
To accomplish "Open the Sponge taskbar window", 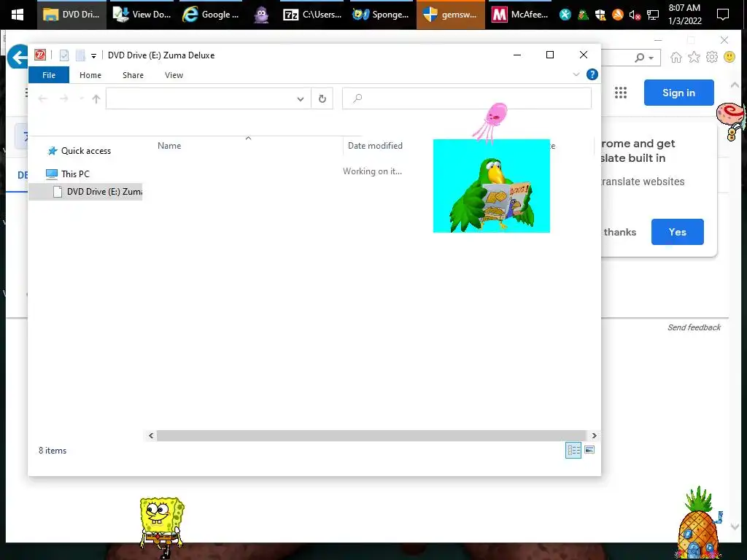I will (x=381, y=15).
